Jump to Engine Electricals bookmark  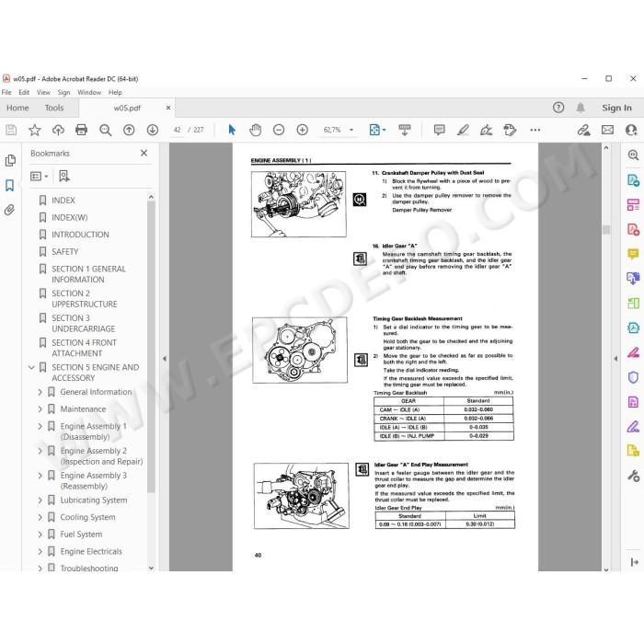91,552
